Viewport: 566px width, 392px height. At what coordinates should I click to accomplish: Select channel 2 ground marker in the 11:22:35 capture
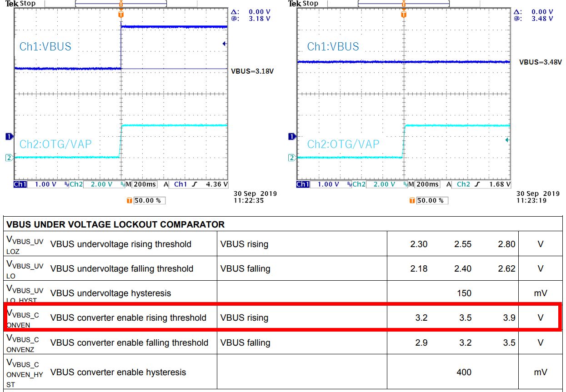pyautogui.click(x=9, y=158)
